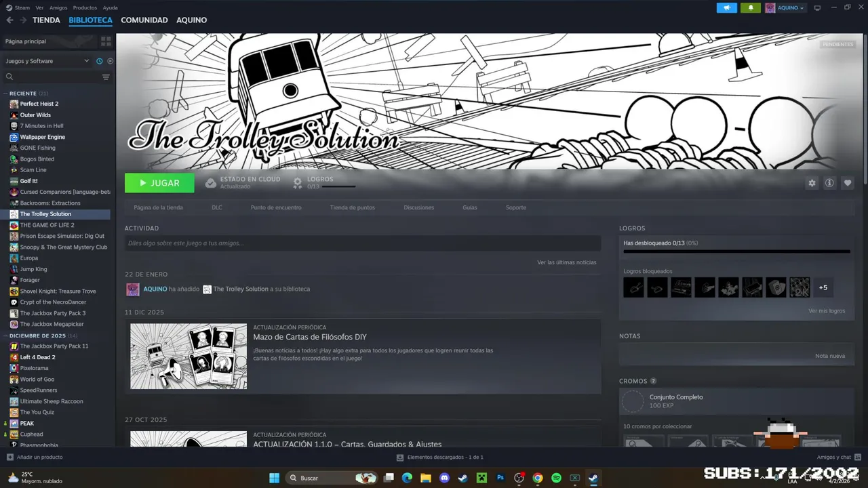
Task: Open the Amigos menu
Action: click(x=58, y=7)
